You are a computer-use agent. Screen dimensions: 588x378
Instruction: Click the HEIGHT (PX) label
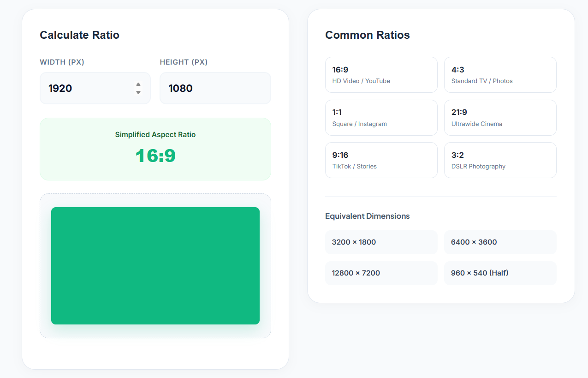pos(184,62)
